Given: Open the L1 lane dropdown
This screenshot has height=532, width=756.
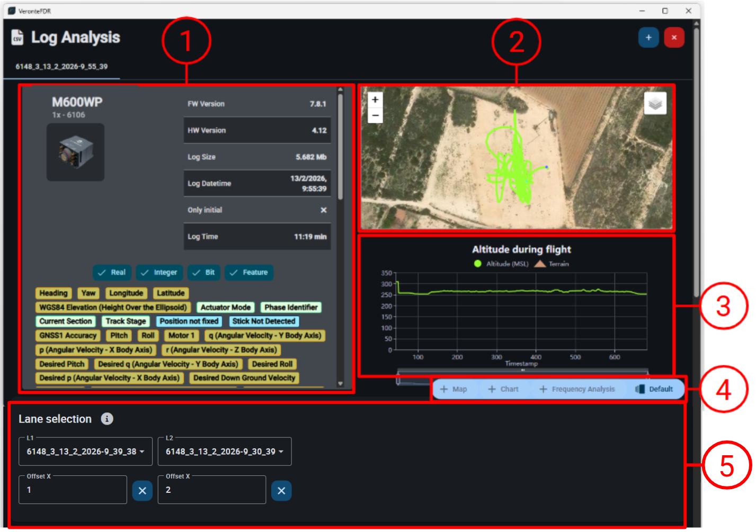Looking at the screenshot, I should (85, 452).
